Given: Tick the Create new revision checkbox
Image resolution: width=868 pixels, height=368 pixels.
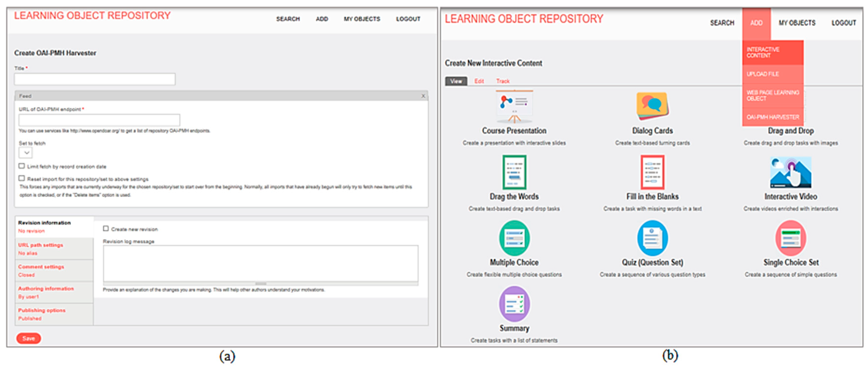Looking at the screenshot, I should click(106, 228).
